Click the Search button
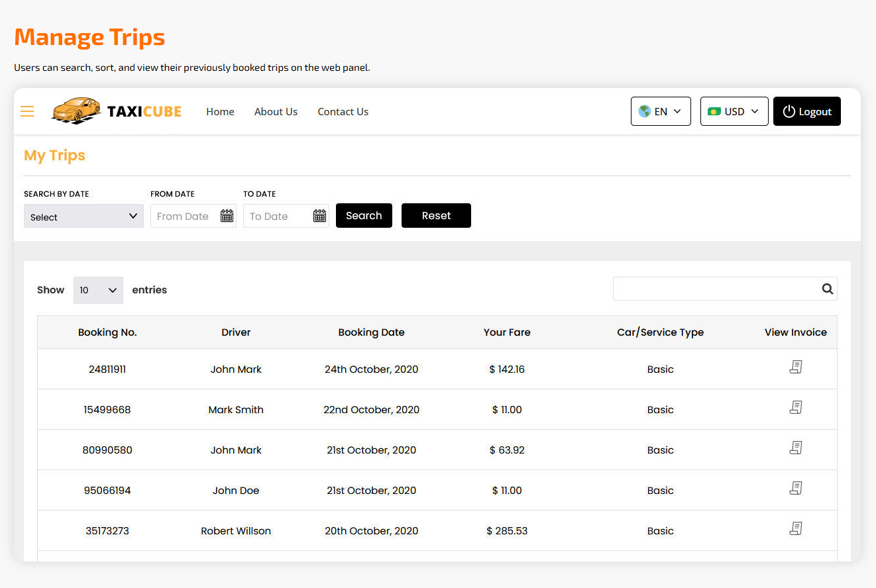The width and height of the screenshot is (876, 588). (364, 215)
